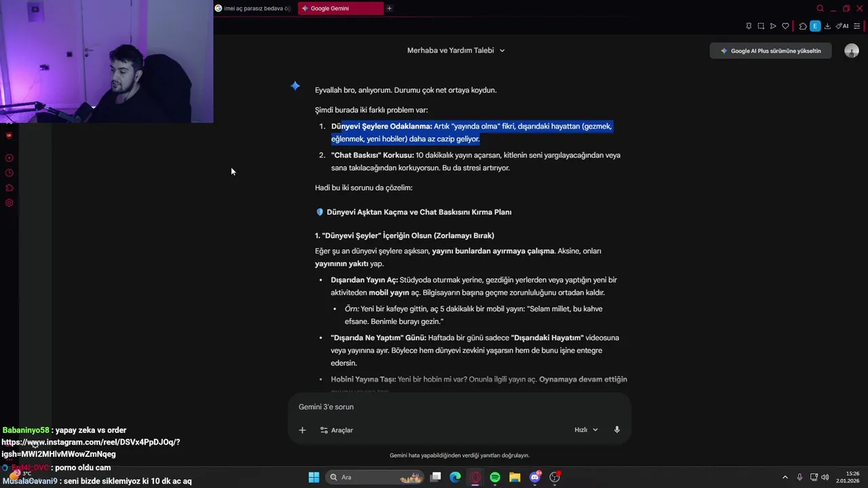The height and width of the screenshot is (488, 868).
Task: Click the disclaimer Gemini hata yapabildiğinden text
Action: 459,455
